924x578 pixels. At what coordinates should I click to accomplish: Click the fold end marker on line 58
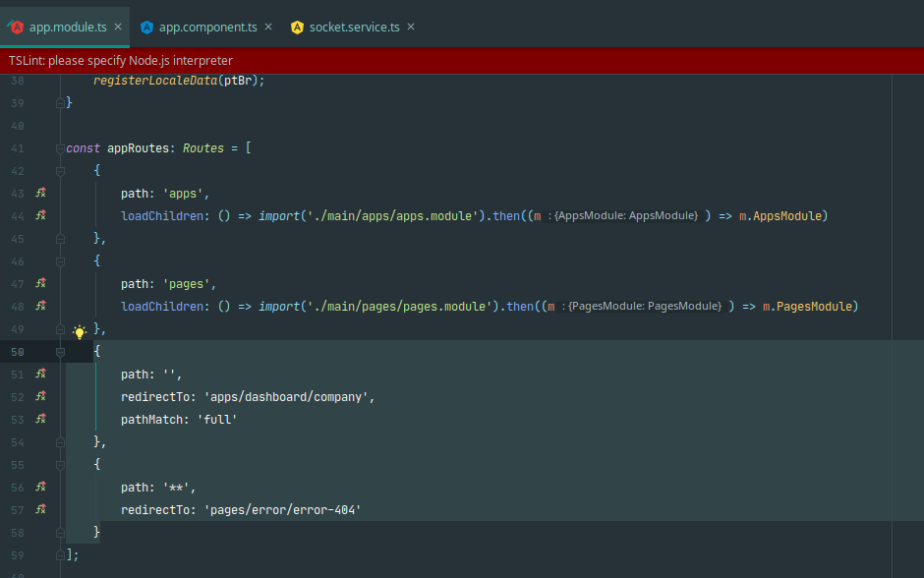(60, 533)
